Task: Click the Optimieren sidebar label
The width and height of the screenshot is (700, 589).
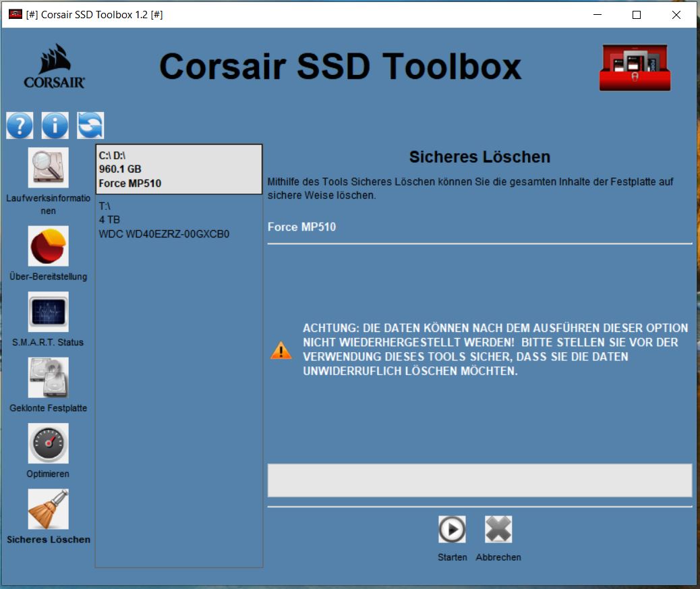Action: (x=48, y=474)
